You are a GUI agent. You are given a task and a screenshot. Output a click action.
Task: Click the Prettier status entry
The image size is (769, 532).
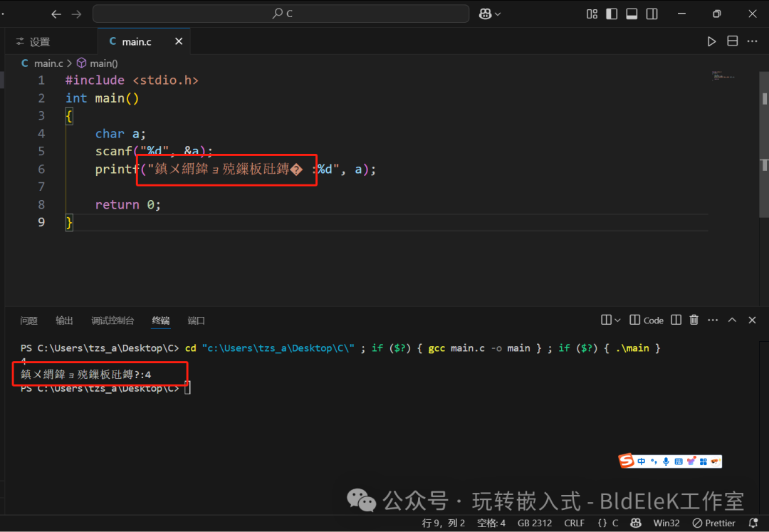(713, 523)
